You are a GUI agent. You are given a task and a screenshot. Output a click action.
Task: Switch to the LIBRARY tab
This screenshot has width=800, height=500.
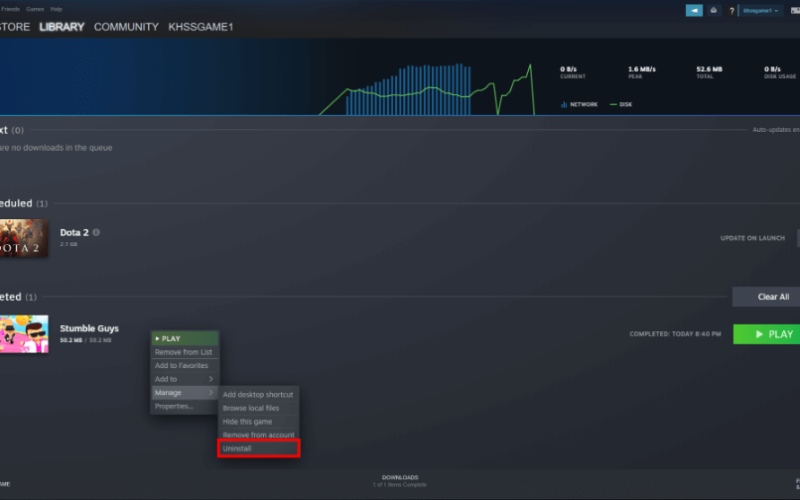[x=62, y=27]
